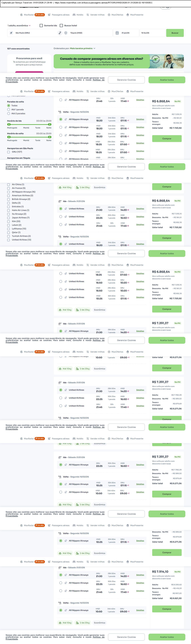Screen dimensions: 191x644
Task: Check the Lufthansa (10) airline filter
Action: click(x=8, y=229)
